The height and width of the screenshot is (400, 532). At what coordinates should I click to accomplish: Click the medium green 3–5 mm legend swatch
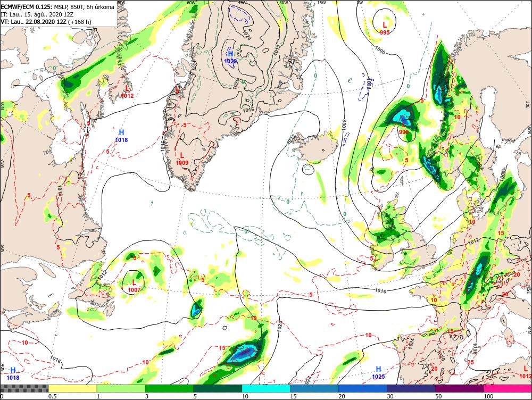click(169, 388)
